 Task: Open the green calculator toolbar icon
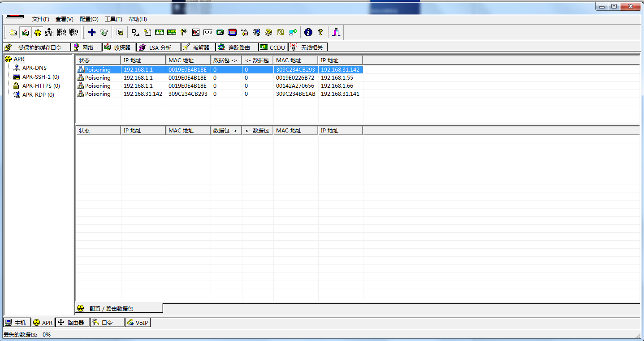click(x=220, y=32)
